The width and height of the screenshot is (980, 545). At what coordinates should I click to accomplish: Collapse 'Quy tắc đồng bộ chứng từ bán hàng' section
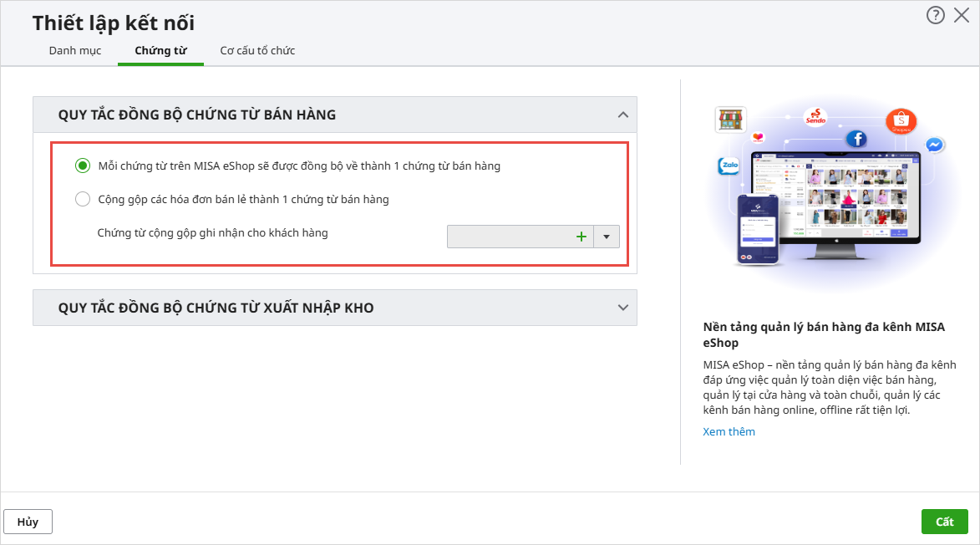click(622, 115)
